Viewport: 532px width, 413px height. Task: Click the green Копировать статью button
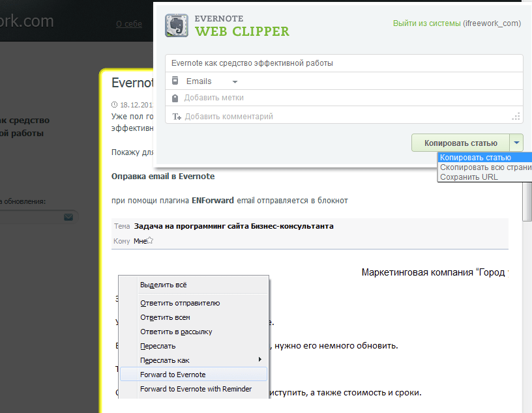[460, 143]
